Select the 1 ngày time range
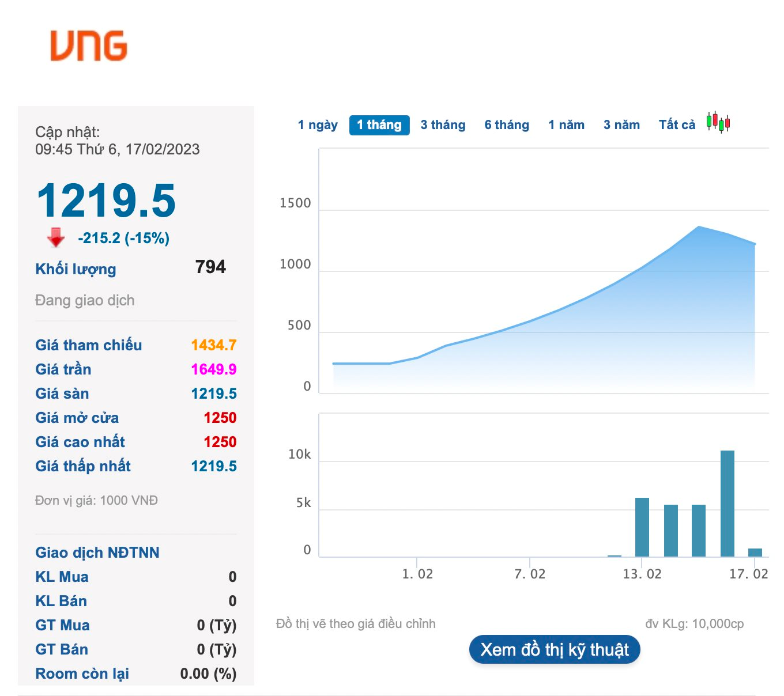Screen dimensions: 784x696 tap(318, 125)
